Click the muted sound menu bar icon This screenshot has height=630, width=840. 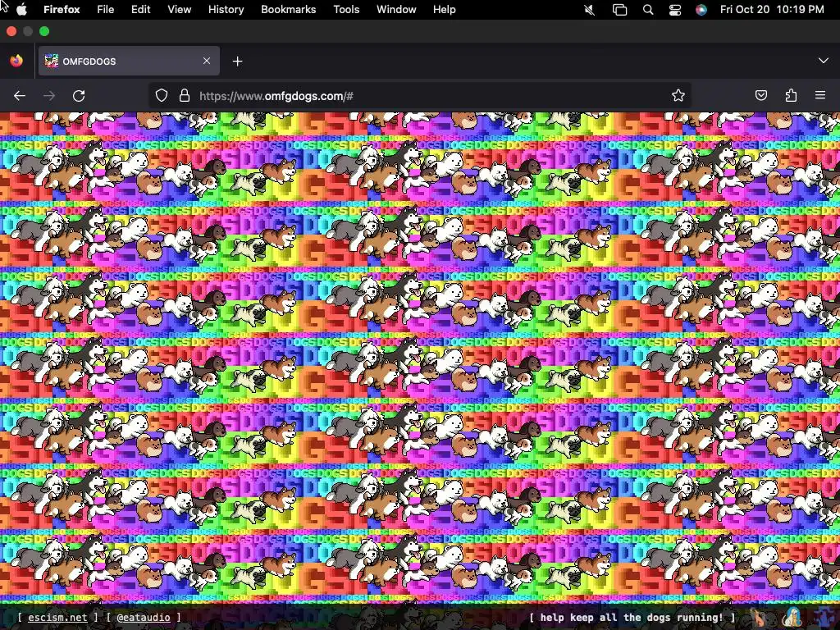click(x=589, y=10)
